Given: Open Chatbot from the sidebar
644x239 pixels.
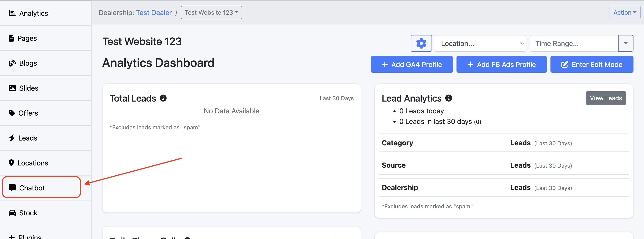Looking at the screenshot, I should click(x=32, y=188).
